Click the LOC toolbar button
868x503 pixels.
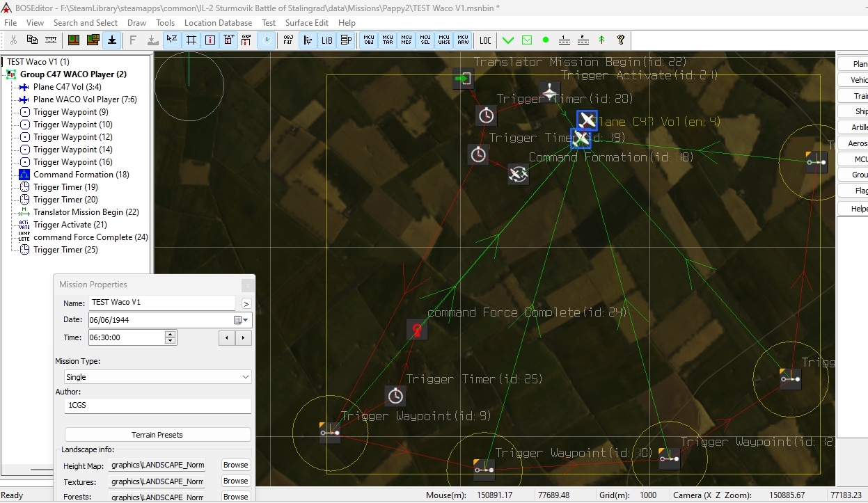click(485, 40)
